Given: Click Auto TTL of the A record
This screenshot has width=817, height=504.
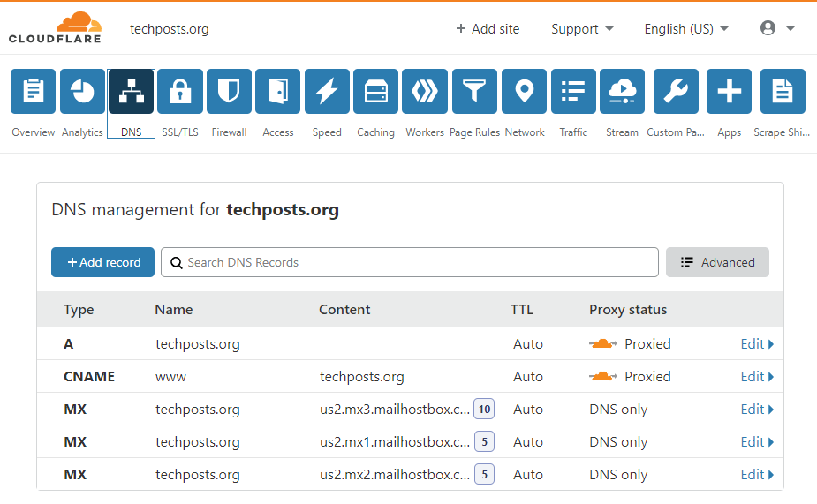Looking at the screenshot, I should click(x=528, y=343).
